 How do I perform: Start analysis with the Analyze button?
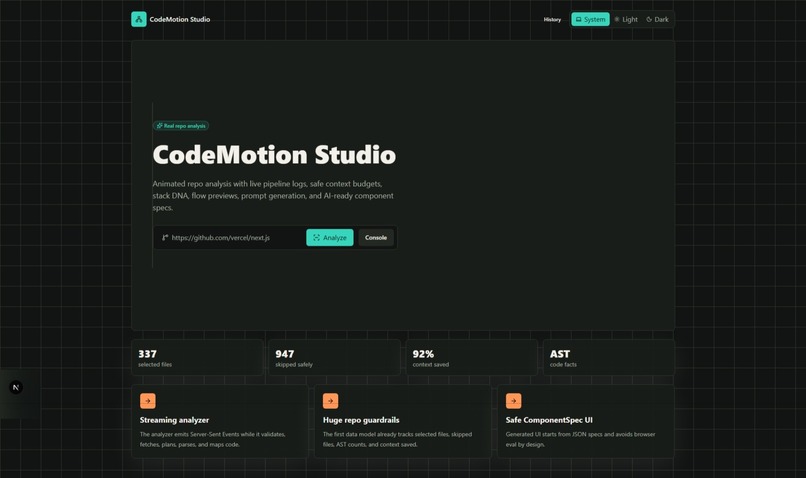coord(329,237)
